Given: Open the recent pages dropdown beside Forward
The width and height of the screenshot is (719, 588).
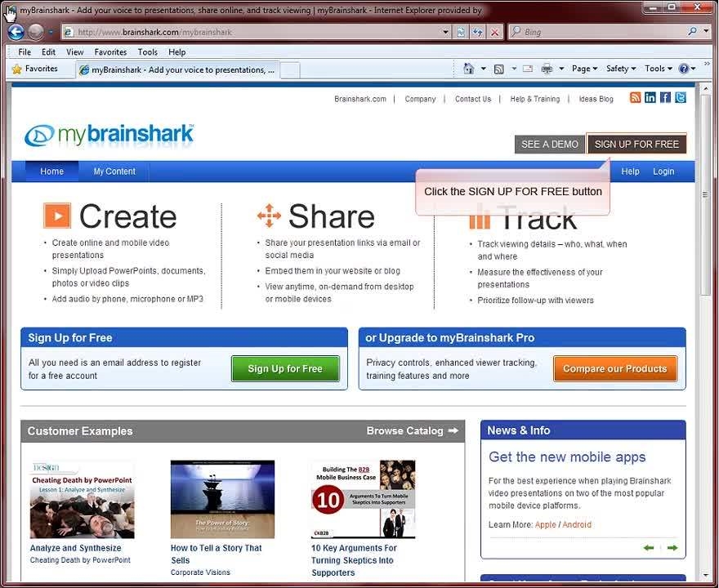Looking at the screenshot, I should [x=51, y=32].
